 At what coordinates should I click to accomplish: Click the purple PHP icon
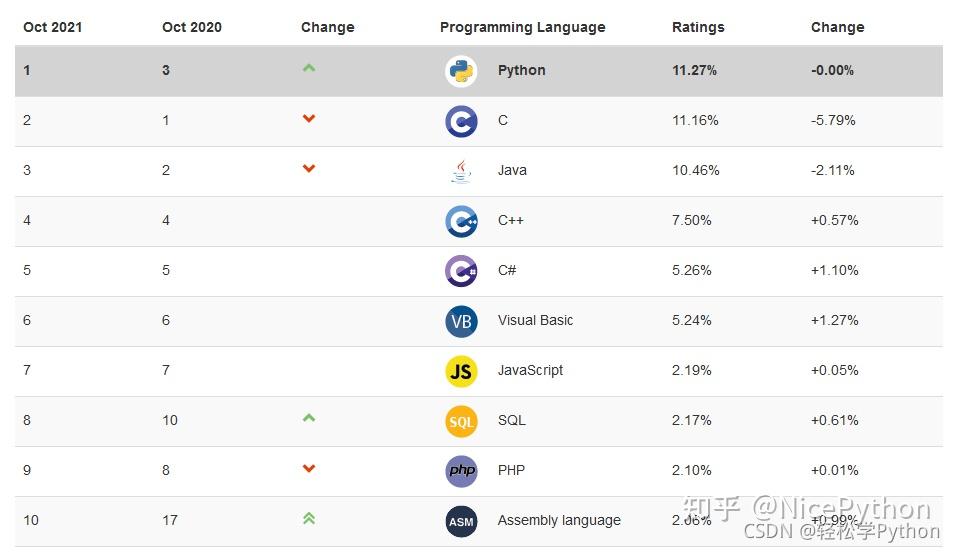click(x=461, y=471)
